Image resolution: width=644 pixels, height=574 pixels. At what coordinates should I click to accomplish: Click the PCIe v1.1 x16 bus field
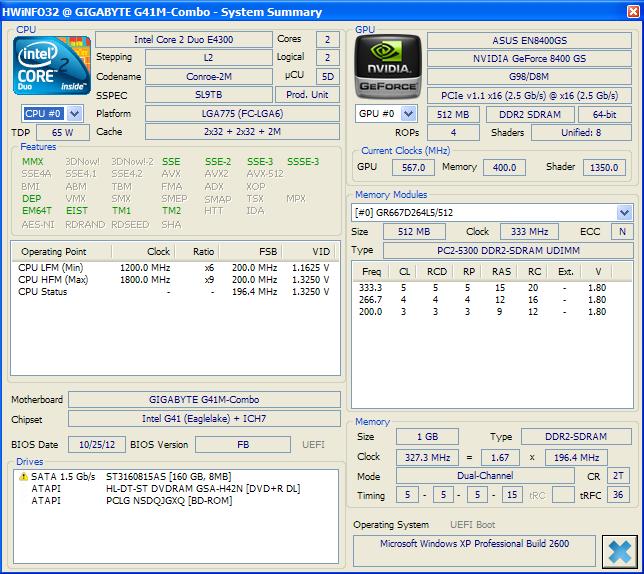click(x=529, y=96)
